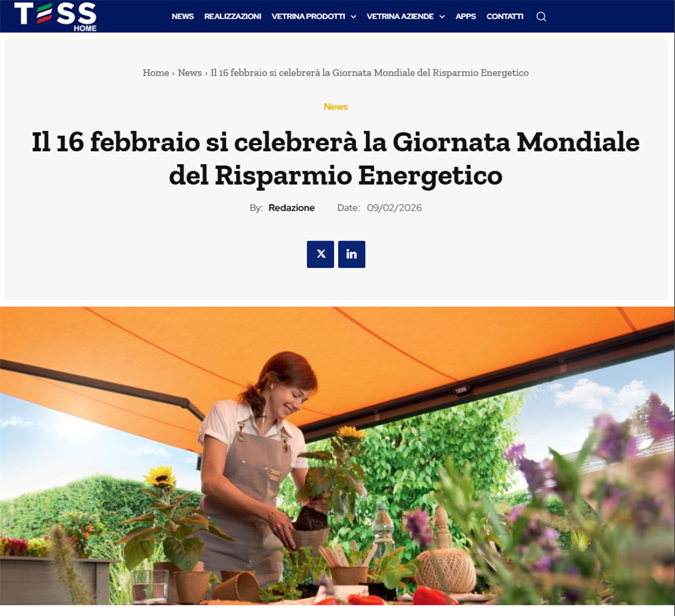Click the TESS Home logo
The width and height of the screenshot is (675, 616).
pyautogui.click(x=55, y=16)
